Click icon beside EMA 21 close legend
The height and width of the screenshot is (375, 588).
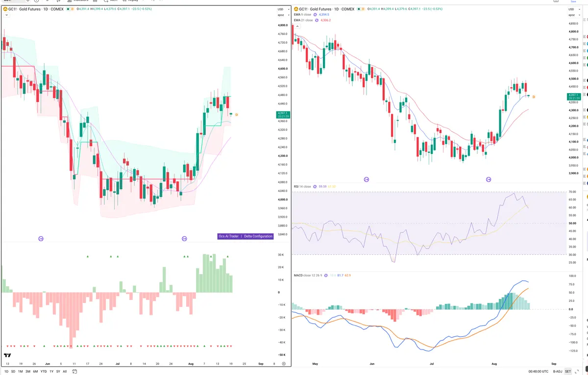pos(317,20)
